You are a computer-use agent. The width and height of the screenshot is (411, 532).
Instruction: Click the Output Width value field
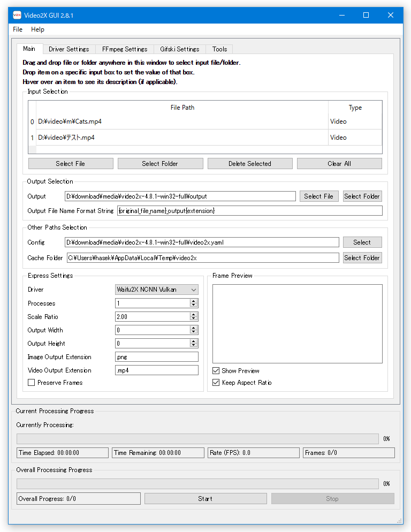[x=153, y=330]
